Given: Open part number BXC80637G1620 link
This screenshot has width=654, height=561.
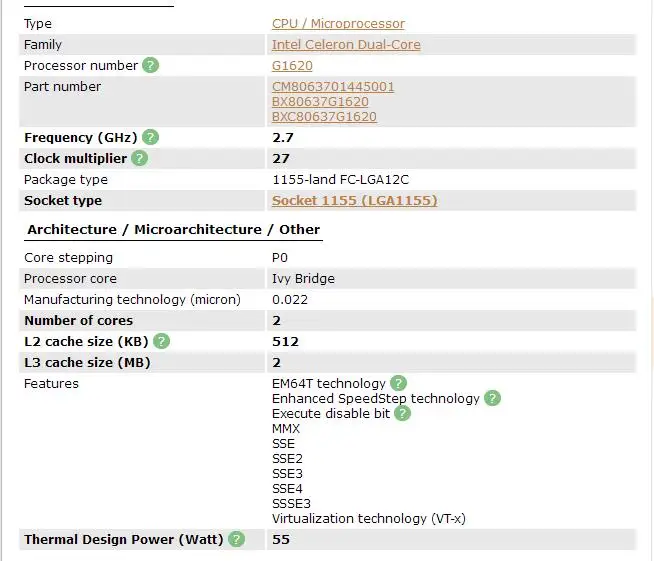Looking at the screenshot, I should pos(324,117).
